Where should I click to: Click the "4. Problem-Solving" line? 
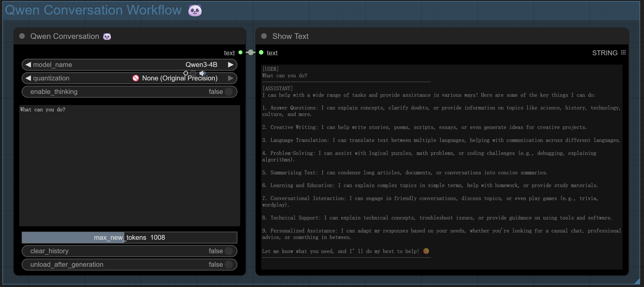tap(429, 156)
